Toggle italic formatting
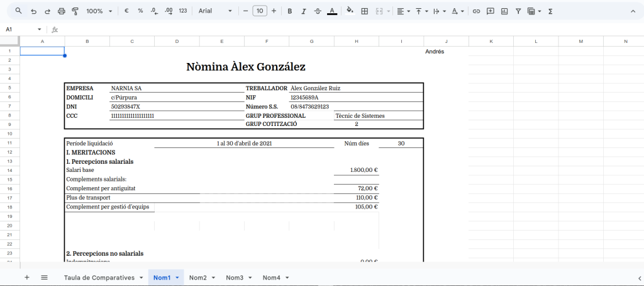 point(304,11)
